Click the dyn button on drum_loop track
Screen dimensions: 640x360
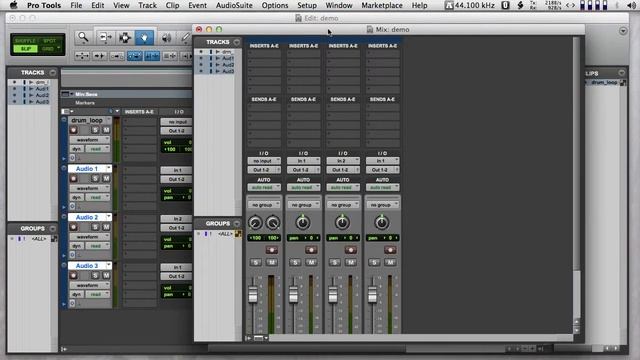tap(77, 149)
